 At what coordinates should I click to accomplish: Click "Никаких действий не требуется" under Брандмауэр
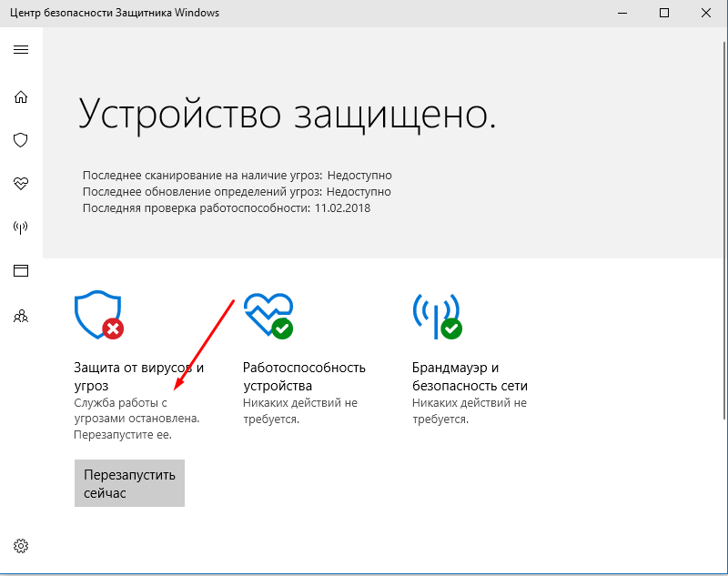pos(470,410)
